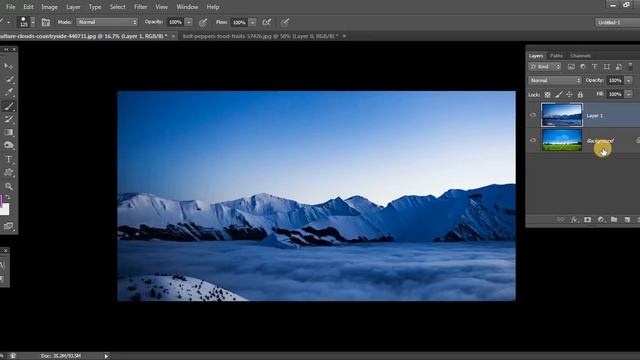Viewport: 640px width, 360px height.
Task: Hide Background layer with eye icon
Action: click(533, 140)
